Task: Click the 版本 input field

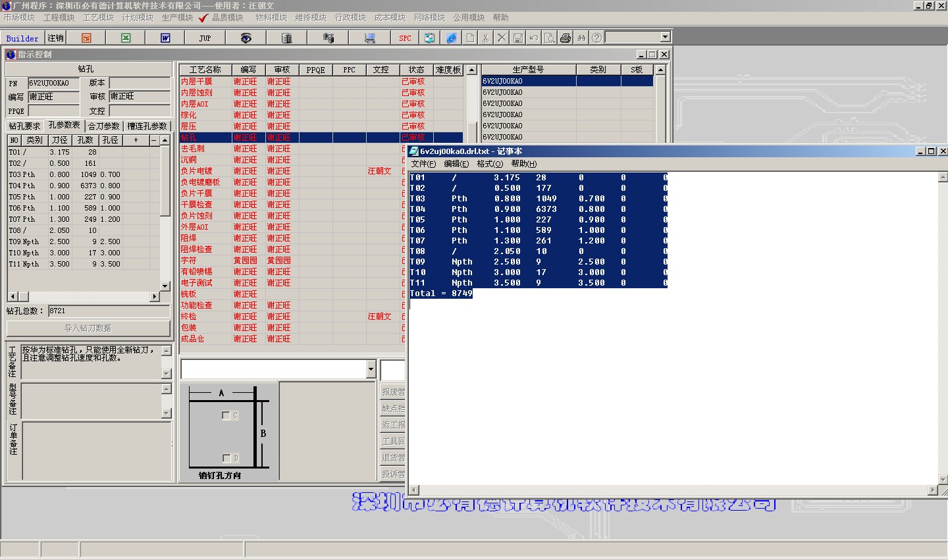Action: pyautogui.click(x=140, y=83)
